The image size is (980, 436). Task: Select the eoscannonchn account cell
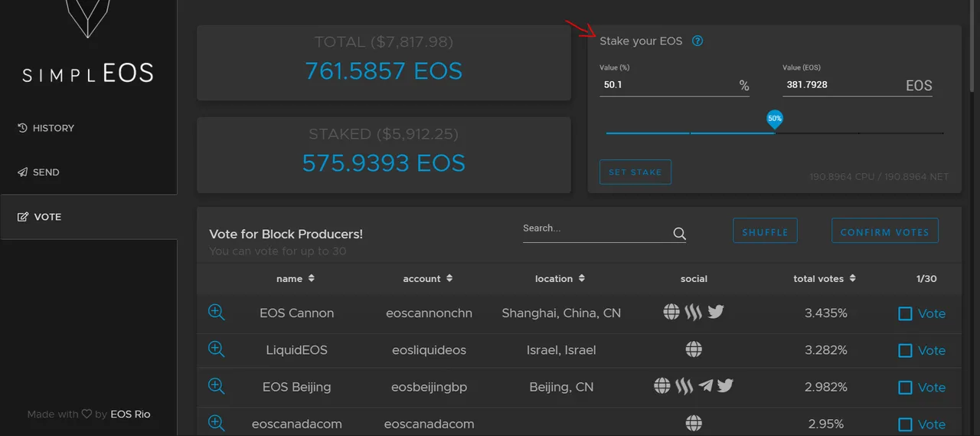(x=427, y=313)
